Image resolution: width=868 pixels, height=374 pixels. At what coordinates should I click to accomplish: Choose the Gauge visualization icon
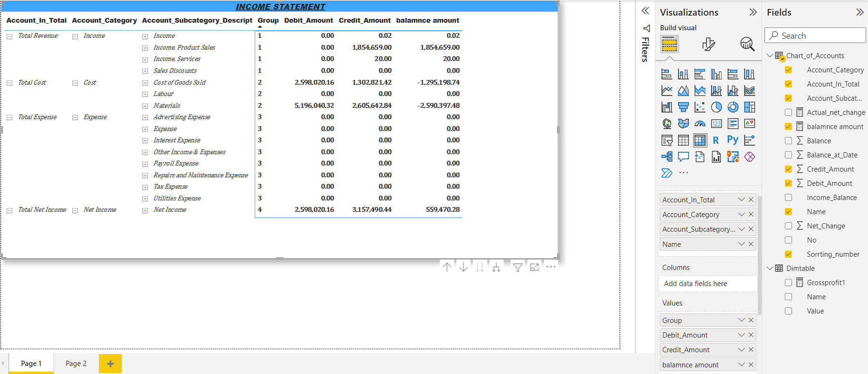click(700, 124)
